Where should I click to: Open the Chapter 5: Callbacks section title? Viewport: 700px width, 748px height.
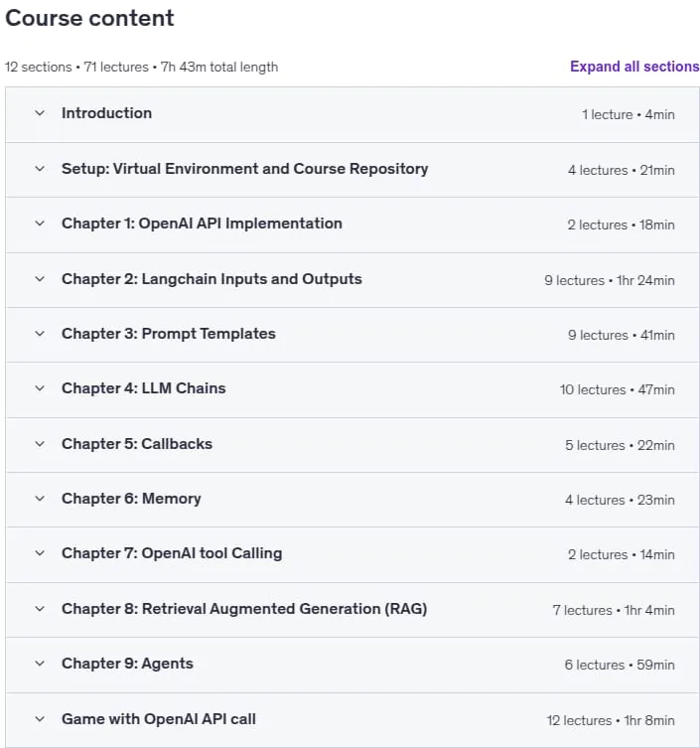pos(137,444)
